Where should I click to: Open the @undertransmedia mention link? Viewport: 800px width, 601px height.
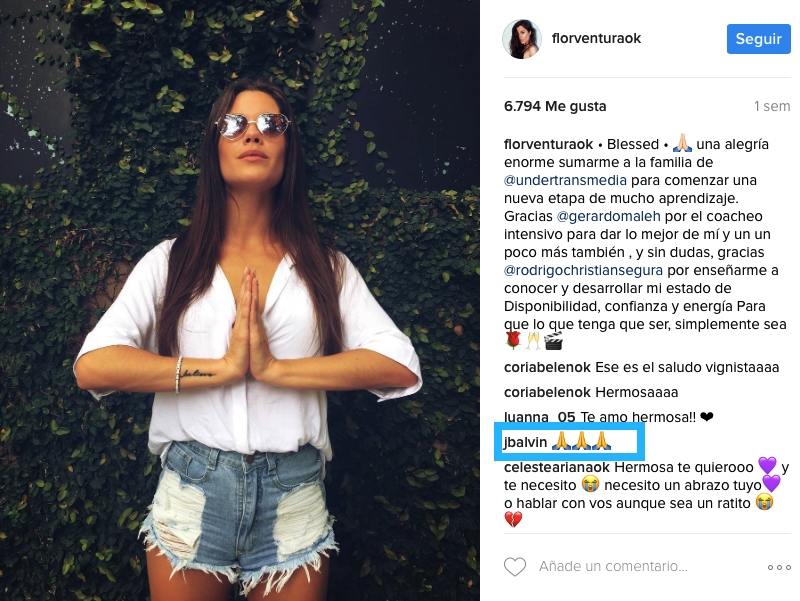565,180
